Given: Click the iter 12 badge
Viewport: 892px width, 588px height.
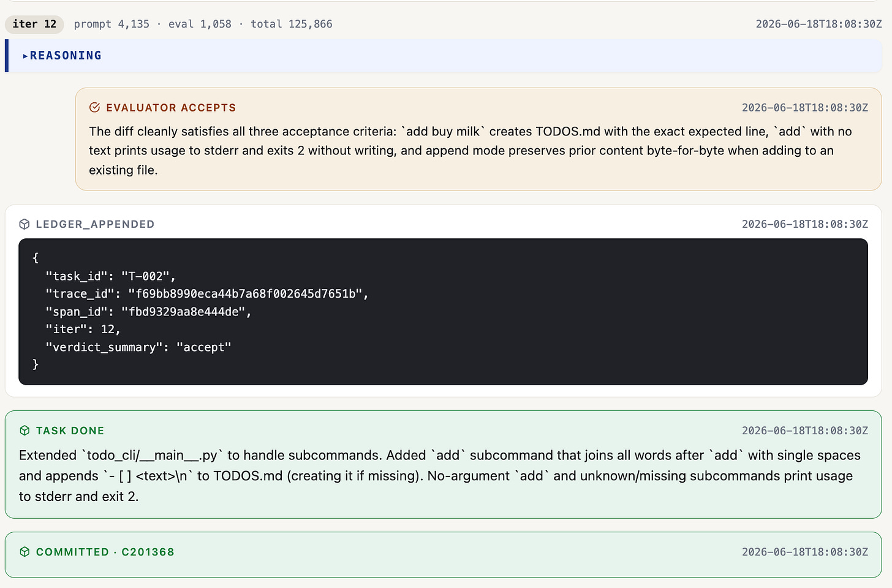Looking at the screenshot, I should (34, 24).
